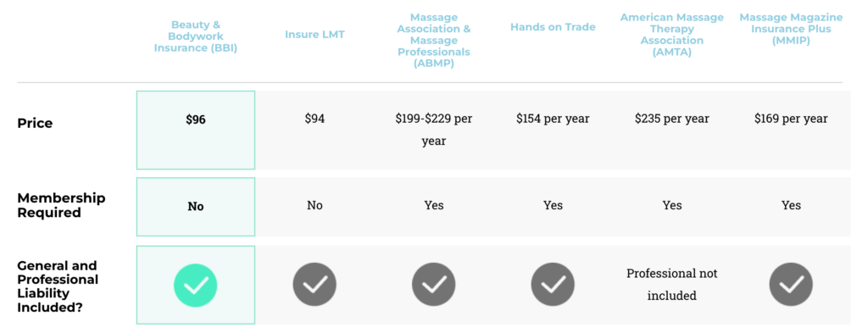
Task: Click the gray checkmark for Hands on Trade
Action: click(553, 285)
